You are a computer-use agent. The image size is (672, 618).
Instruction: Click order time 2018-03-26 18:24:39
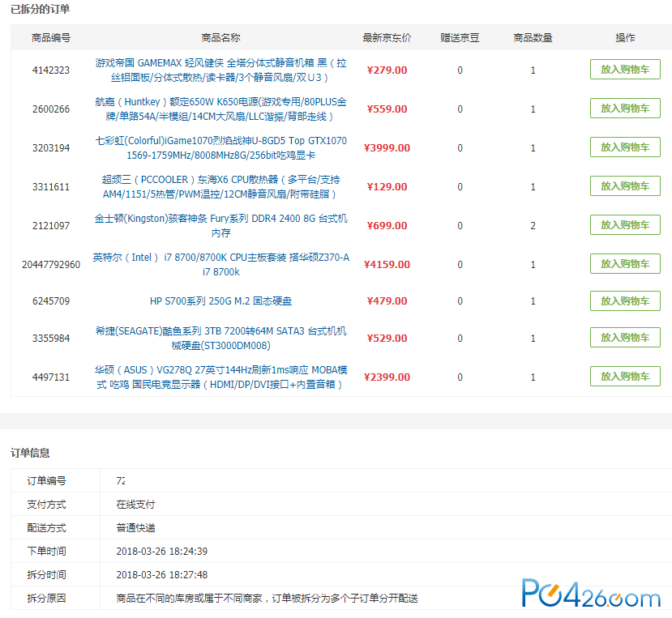[162, 552]
